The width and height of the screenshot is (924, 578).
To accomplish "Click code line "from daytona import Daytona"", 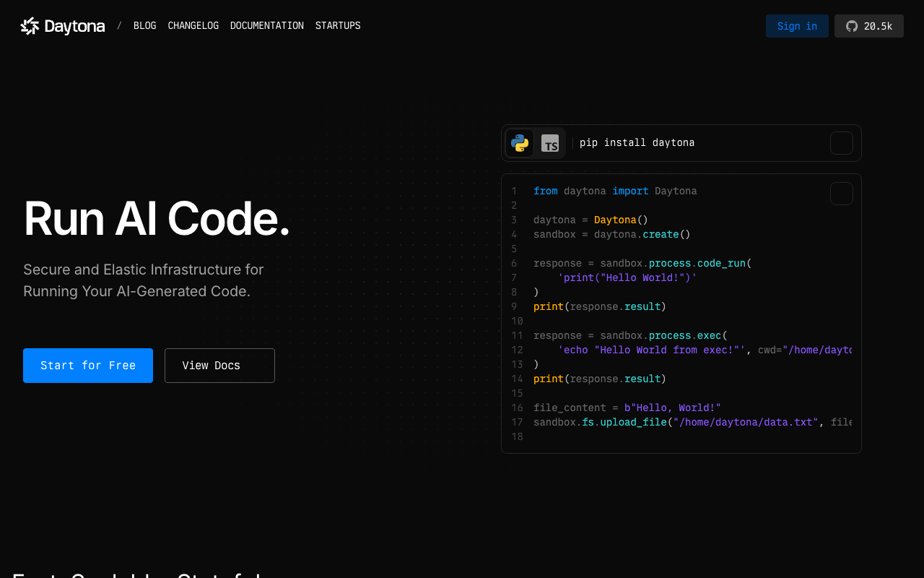I will 615,191.
